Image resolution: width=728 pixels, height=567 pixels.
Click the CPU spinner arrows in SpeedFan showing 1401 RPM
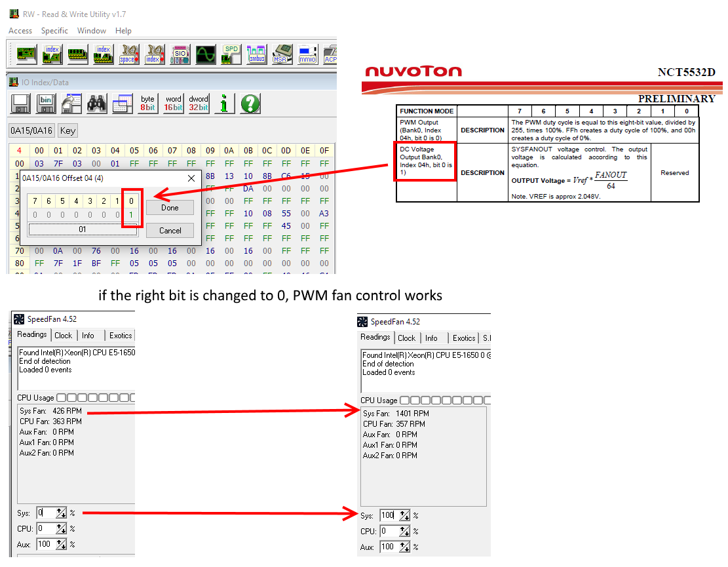404,531
